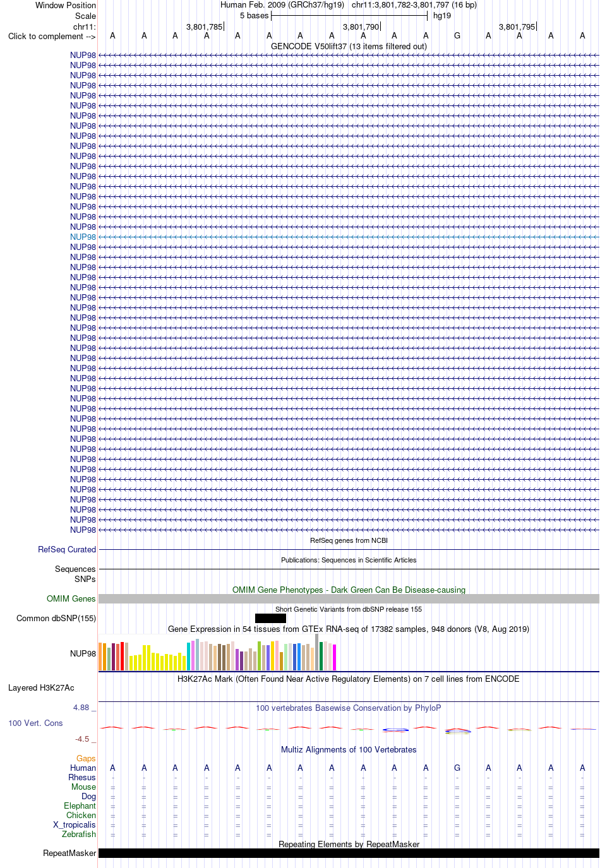600x868 pixels.
Task: Click the 'Layered H3K27Ac' track label
Action: (x=41, y=687)
